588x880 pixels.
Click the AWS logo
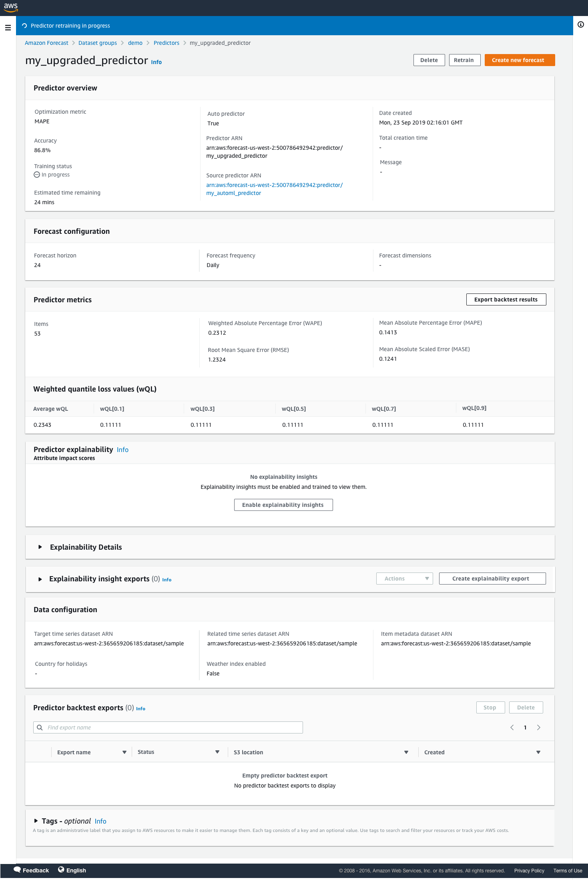pos(11,7)
